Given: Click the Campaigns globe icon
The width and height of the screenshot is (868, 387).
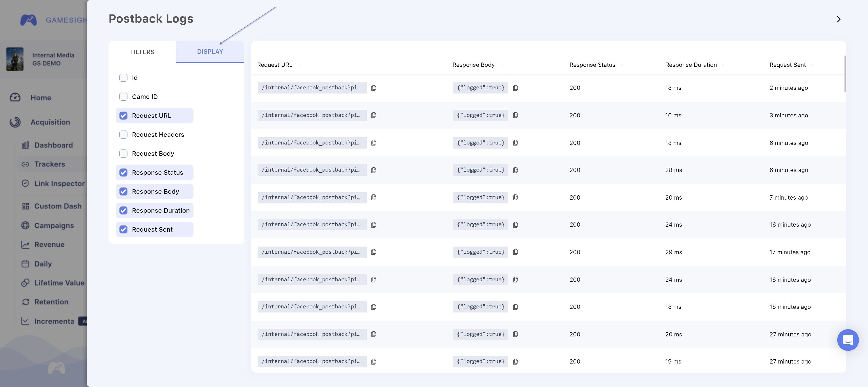Looking at the screenshot, I should coord(25,226).
